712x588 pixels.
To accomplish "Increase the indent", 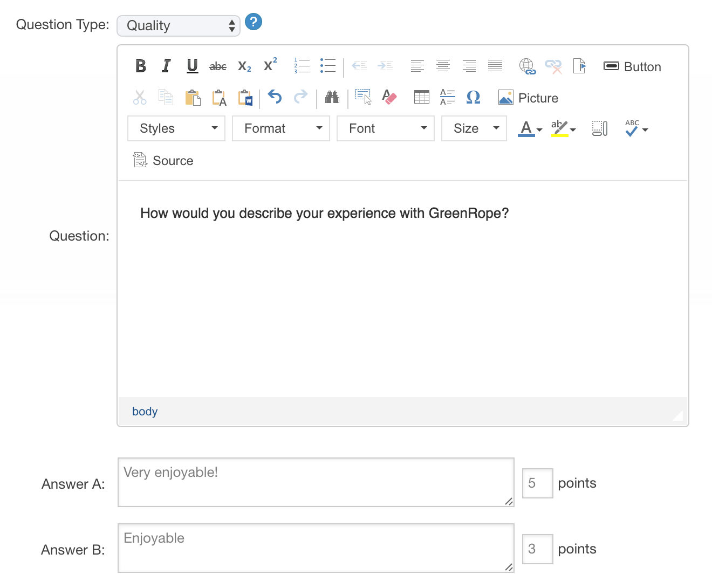I will [x=385, y=66].
